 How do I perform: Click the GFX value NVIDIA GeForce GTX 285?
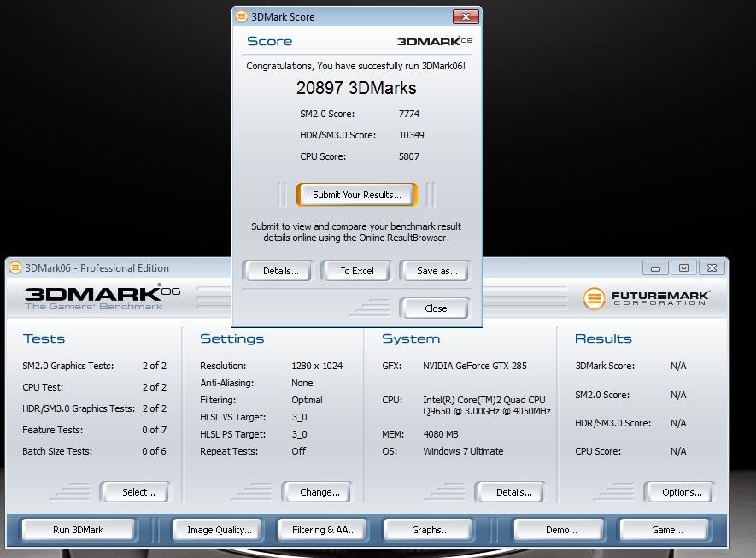pyautogui.click(x=474, y=366)
